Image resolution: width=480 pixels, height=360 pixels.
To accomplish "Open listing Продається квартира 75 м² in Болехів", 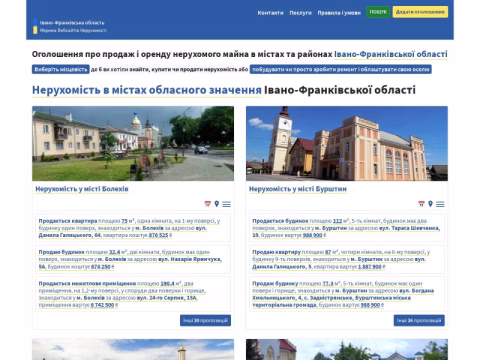I will (133, 228).
